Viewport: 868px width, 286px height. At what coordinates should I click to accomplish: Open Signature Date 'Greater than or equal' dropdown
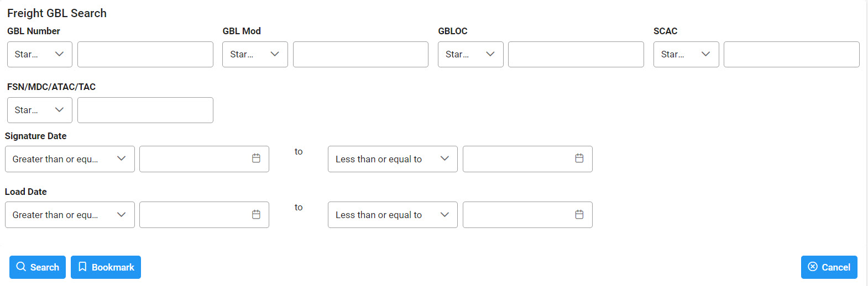pyautogui.click(x=70, y=159)
